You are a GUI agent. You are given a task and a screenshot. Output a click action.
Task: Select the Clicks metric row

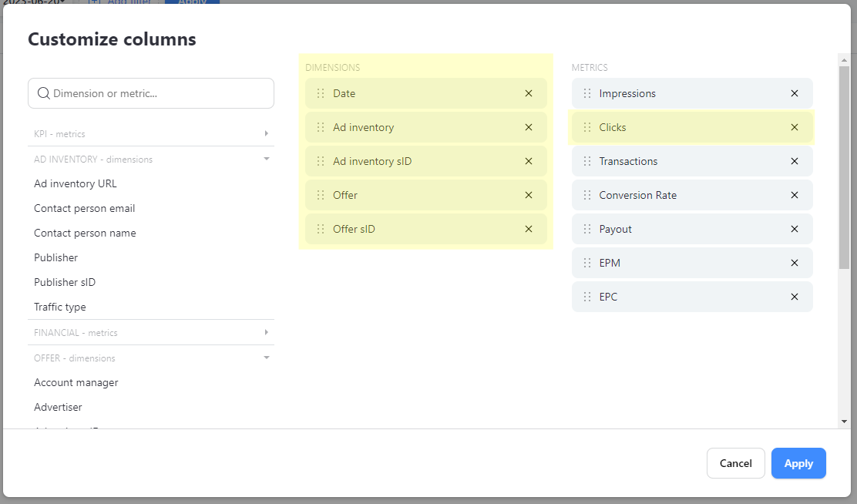click(692, 127)
